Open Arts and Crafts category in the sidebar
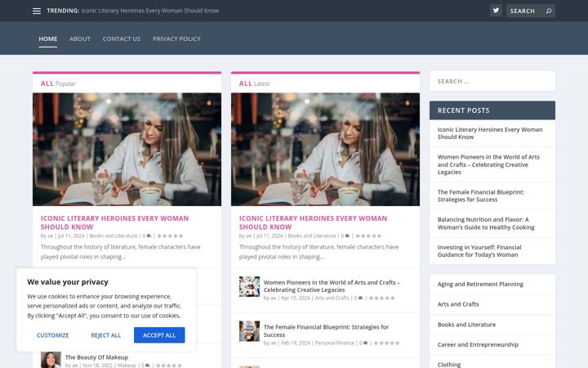The height and width of the screenshot is (368, 588). pyautogui.click(x=458, y=304)
